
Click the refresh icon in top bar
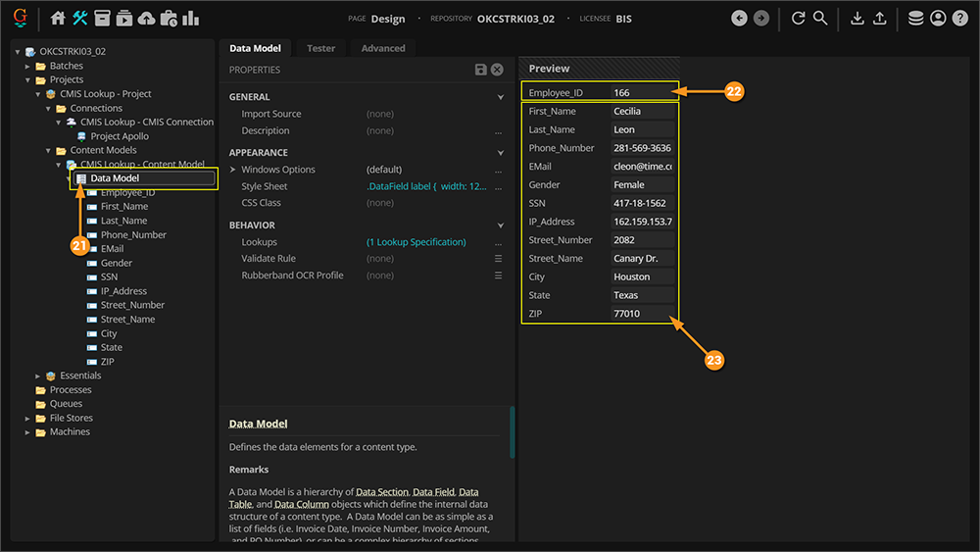click(x=798, y=18)
